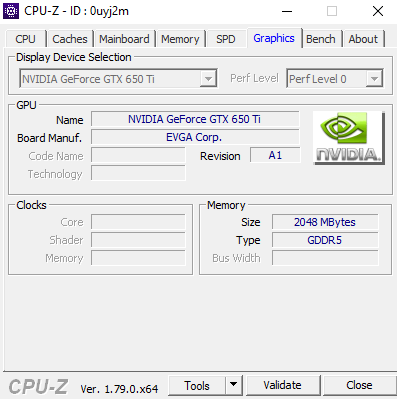The image size is (397, 399).
Task: Click the empty Technology field
Action: pos(138,173)
